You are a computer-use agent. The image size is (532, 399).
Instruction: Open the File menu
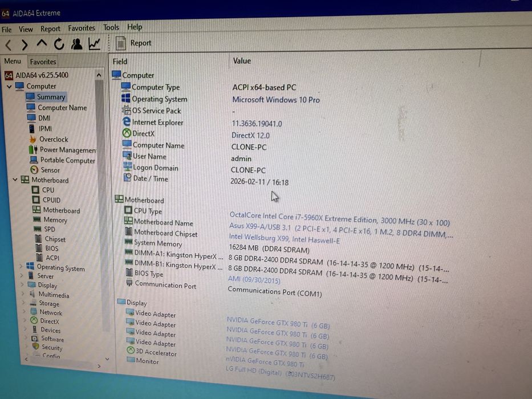[6, 30]
